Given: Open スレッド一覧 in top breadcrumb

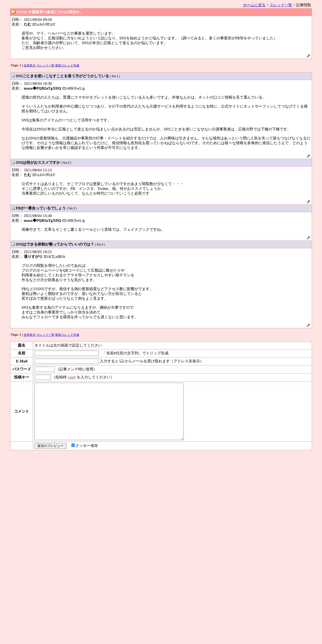Looking at the screenshot, I should [x=281, y=5].
